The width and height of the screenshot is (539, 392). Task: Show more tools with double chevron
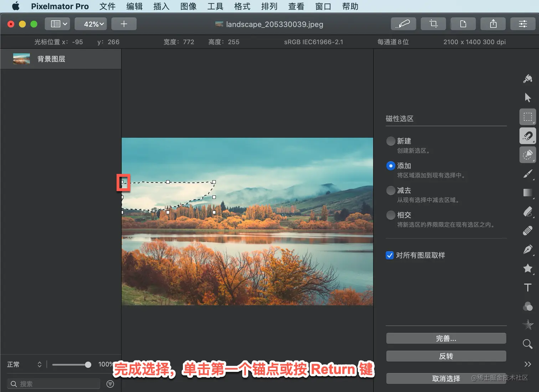528,364
